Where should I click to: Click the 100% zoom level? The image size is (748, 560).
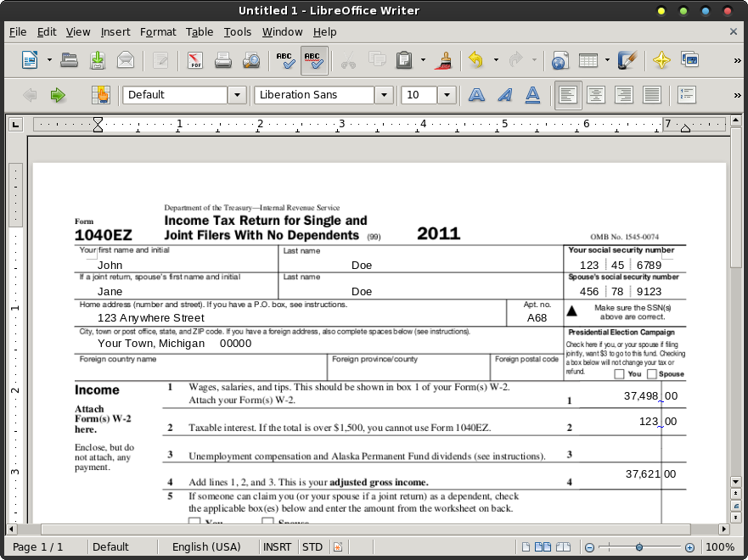(x=720, y=546)
